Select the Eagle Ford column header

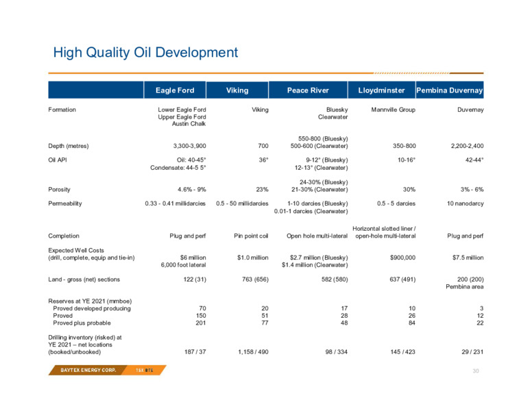(x=175, y=90)
